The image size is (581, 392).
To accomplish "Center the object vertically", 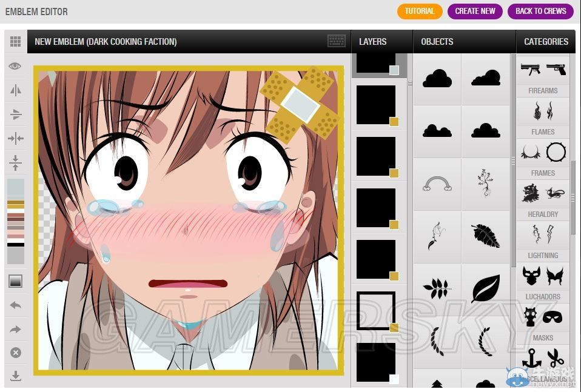I will point(16,162).
